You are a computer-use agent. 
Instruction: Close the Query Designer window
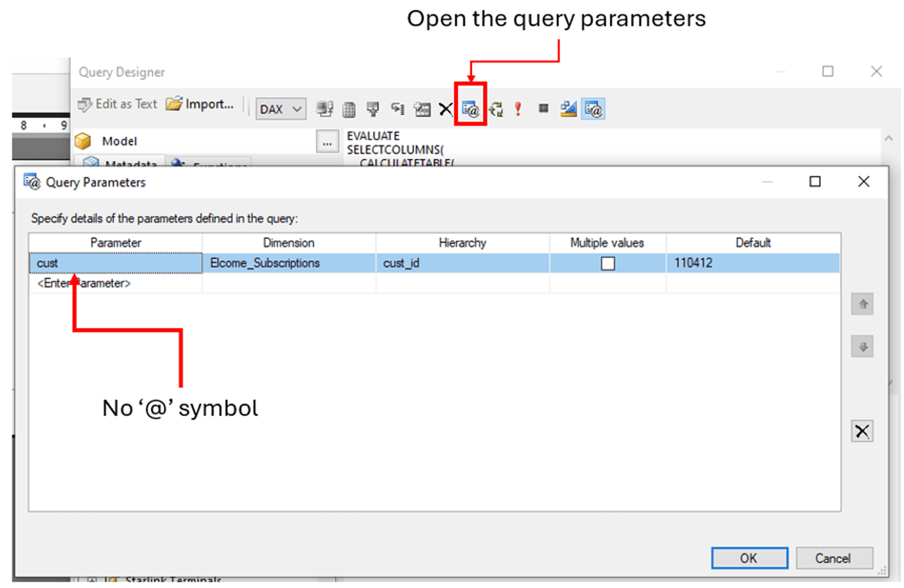point(876,71)
